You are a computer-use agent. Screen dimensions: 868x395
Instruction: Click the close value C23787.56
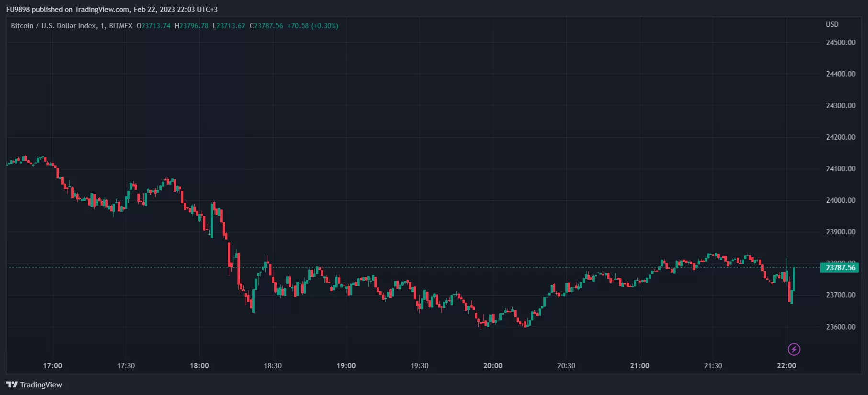[x=266, y=26]
